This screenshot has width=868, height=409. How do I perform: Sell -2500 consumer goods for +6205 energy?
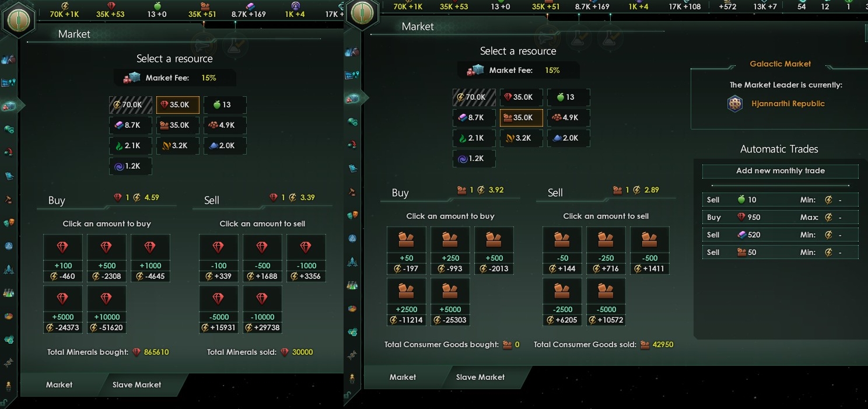pyautogui.click(x=562, y=302)
